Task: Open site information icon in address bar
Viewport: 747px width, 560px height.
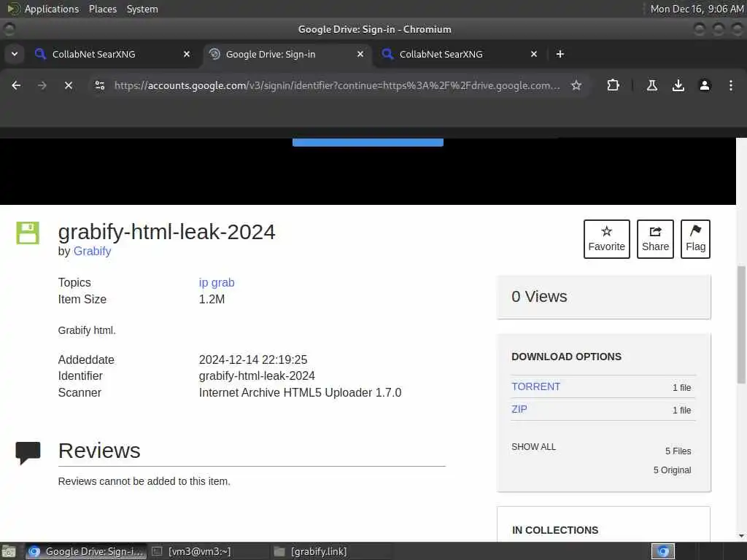Action: tap(99, 85)
